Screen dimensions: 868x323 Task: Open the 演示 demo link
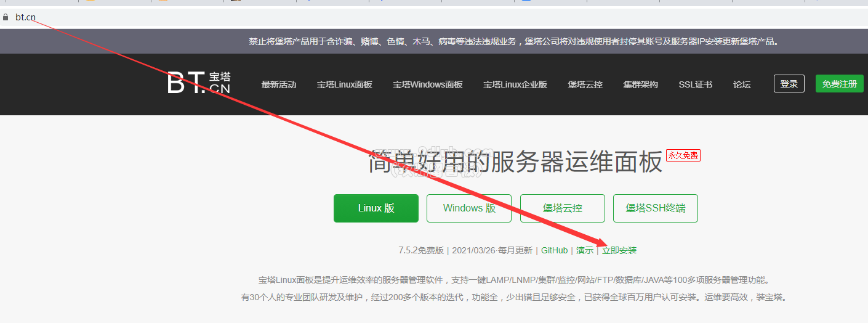(585, 250)
